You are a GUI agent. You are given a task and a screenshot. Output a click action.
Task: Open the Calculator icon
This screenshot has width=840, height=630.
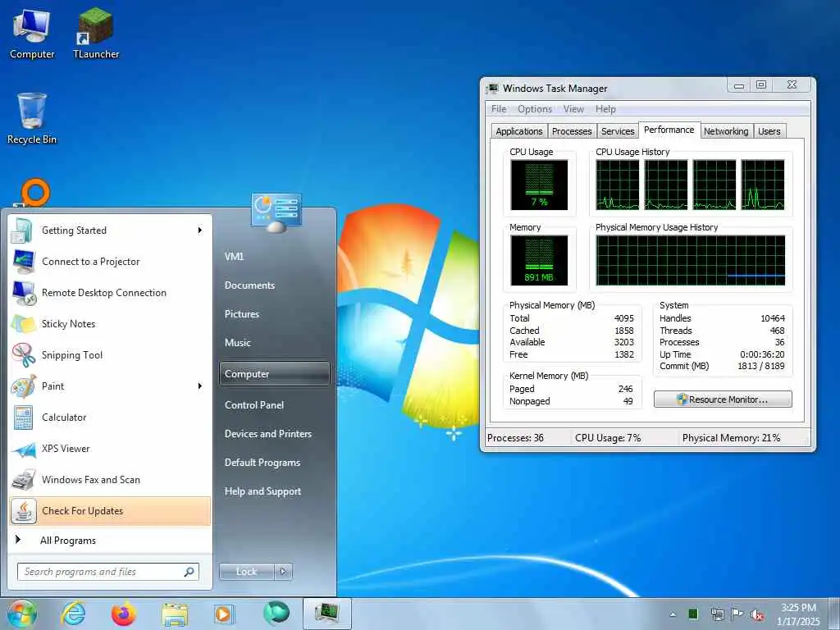tap(24, 418)
